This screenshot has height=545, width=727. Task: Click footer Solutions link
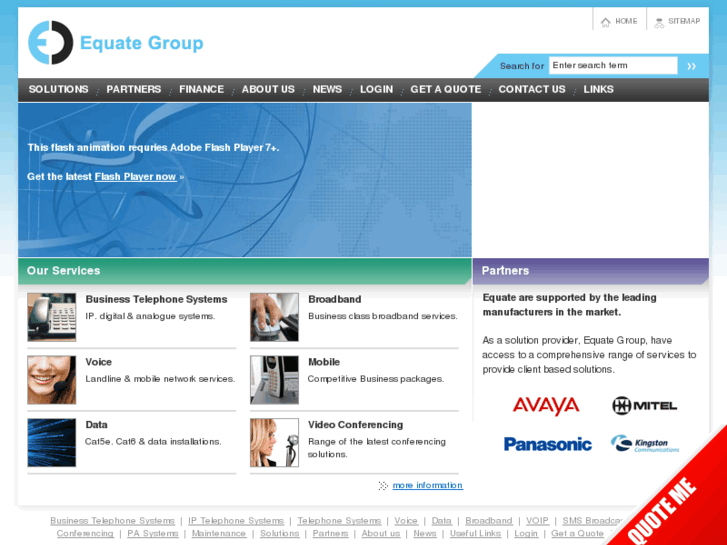point(280,533)
